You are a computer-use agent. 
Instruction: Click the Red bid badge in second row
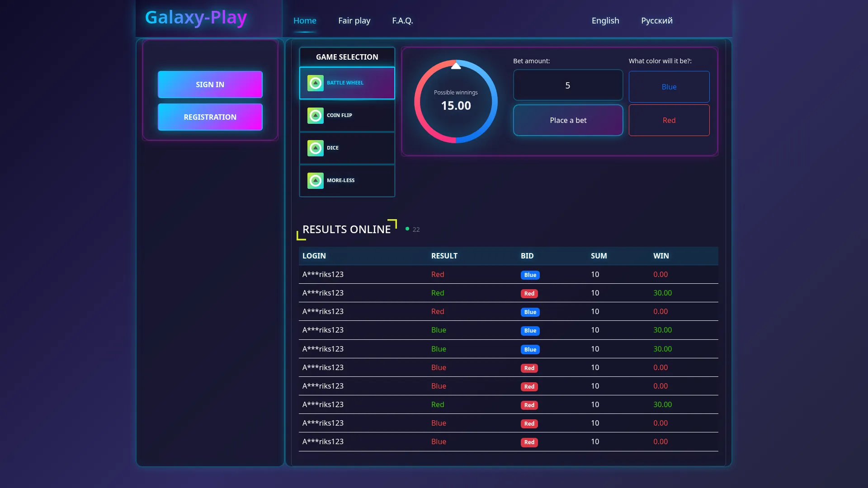529,293
